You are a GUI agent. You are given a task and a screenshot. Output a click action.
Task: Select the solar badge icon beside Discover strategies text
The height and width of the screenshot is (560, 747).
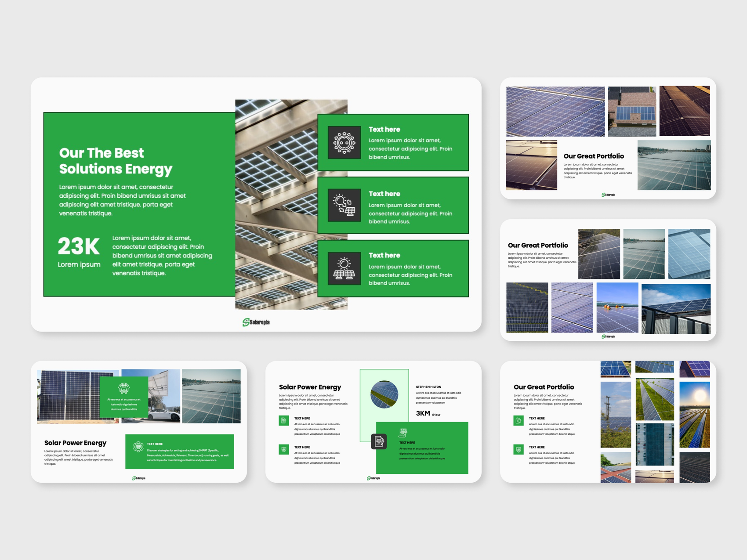click(x=138, y=447)
